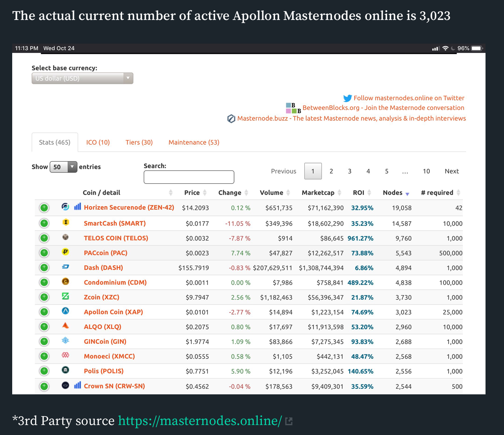Switch to the Maintenance (53) tab
504x435 pixels.
coord(194,142)
